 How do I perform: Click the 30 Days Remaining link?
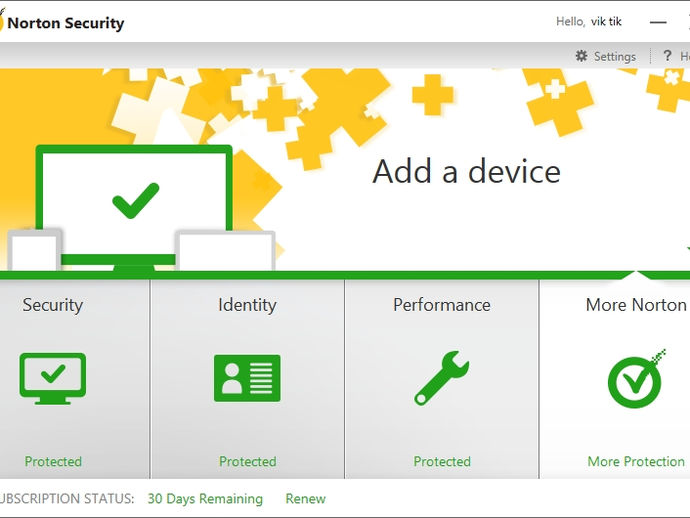tap(205, 499)
